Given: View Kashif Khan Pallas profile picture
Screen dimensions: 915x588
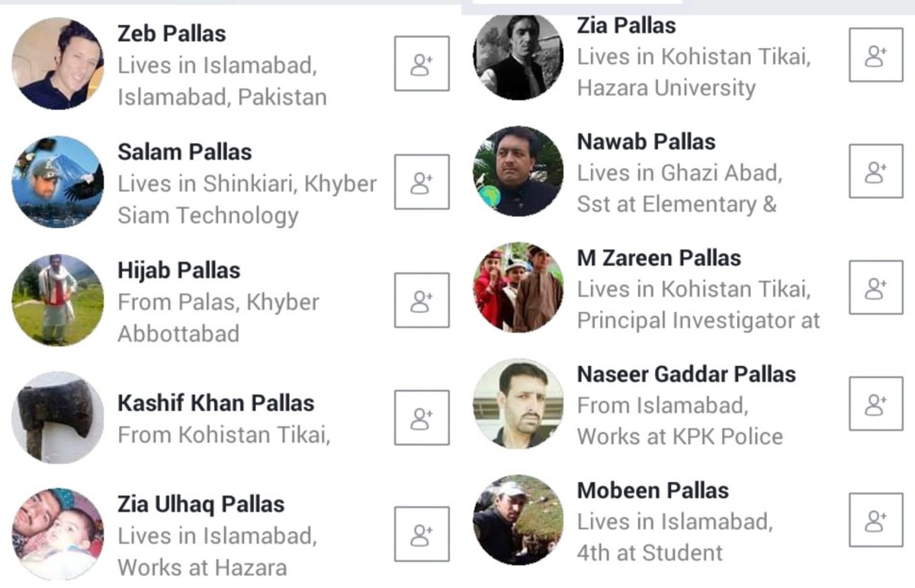Looking at the screenshot, I should pos(57,417).
